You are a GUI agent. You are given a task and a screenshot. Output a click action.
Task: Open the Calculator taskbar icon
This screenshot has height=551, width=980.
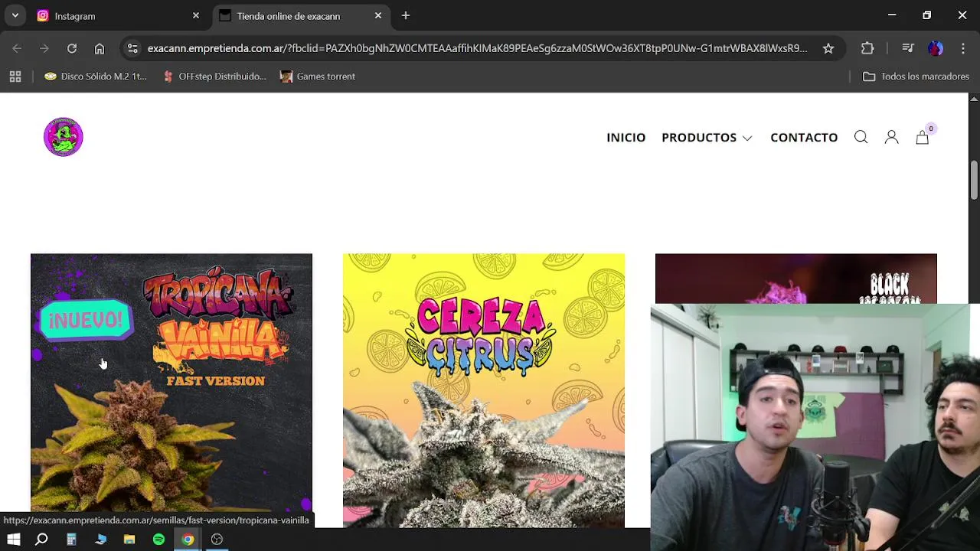[71, 540]
